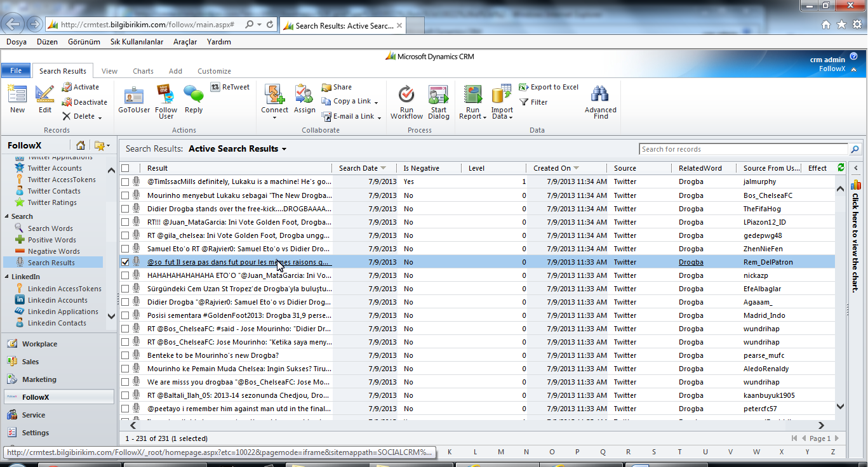The height and width of the screenshot is (467, 868).
Task: Check row 'Posisi sementara #GoldenFoot2013'
Action: (125, 315)
